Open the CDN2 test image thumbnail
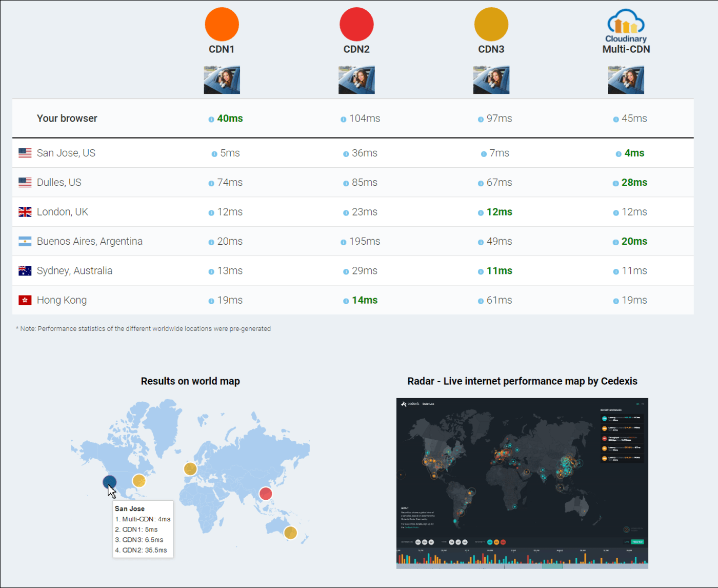The image size is (718, 588). pos(356,80)
